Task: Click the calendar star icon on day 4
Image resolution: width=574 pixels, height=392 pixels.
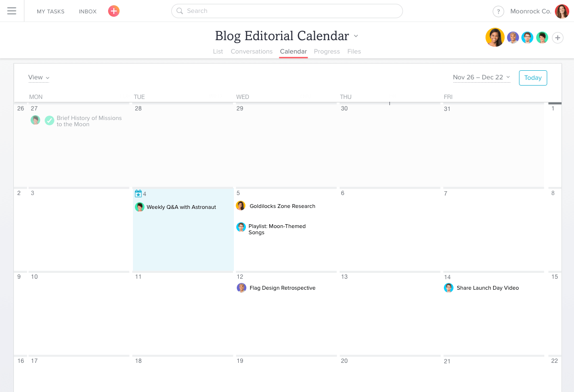Action: 138,194
